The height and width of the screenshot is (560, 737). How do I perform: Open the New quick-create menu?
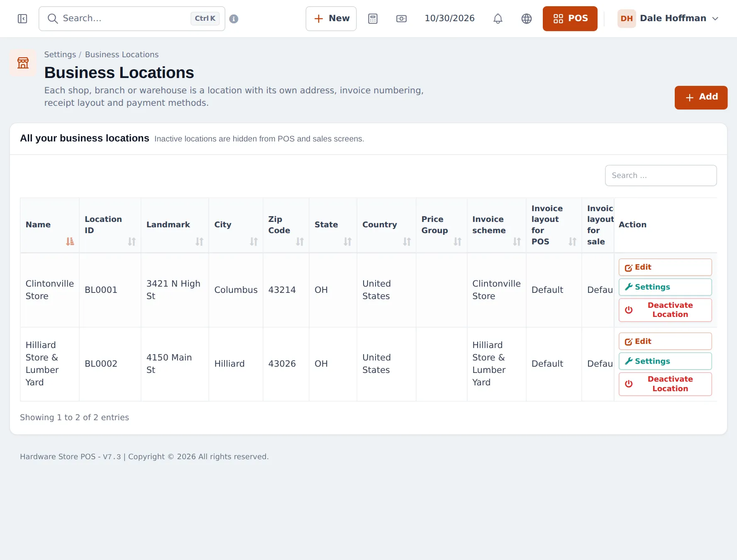click(331, 19)
